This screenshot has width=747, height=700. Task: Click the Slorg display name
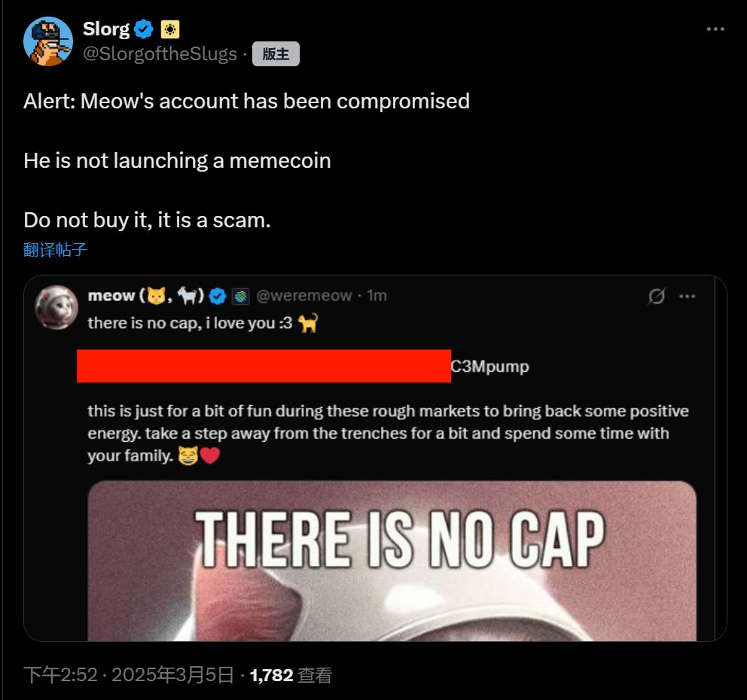pyautogui.click(x=106, y=29)
